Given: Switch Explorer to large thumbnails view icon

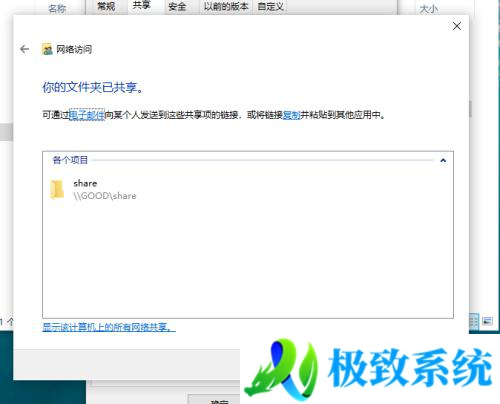Looking at the screenshot, I should [487, 321].
